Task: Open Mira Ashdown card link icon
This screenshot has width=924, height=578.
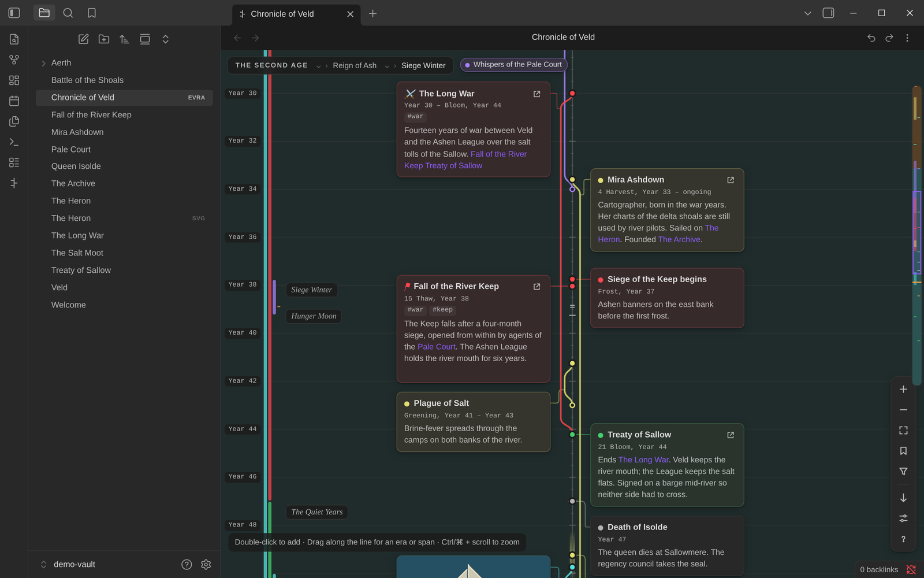Action: click(x=731, y=180)
